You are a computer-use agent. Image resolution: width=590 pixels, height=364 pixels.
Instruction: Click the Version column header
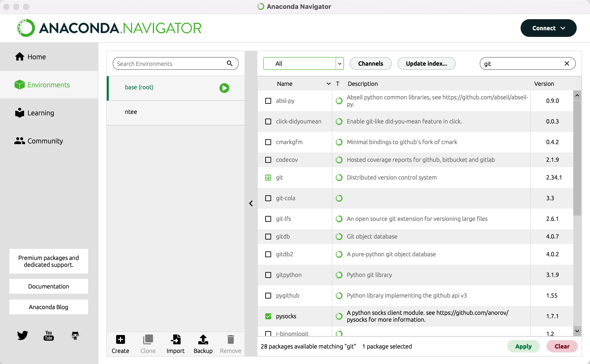tap(544, 84)
